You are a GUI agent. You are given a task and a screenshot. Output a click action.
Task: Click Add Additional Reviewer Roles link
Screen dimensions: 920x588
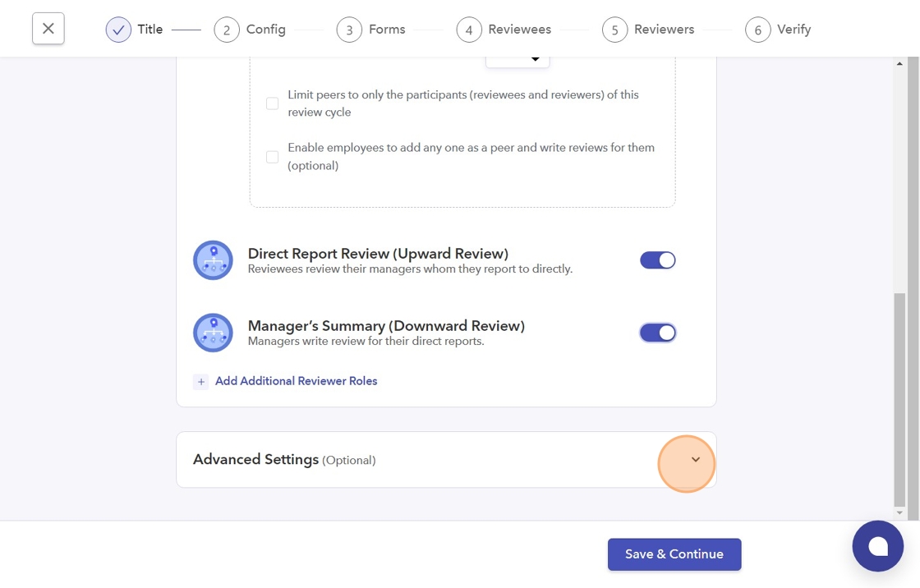(x=296, y=381)
